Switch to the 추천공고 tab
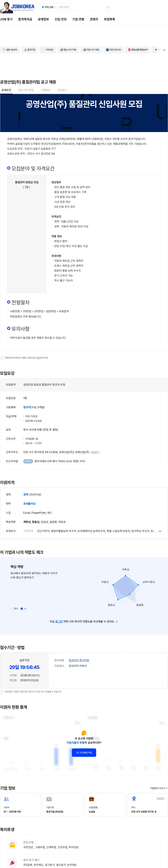The width and height of the screenshot is (168, 868). tap(62, 90)
